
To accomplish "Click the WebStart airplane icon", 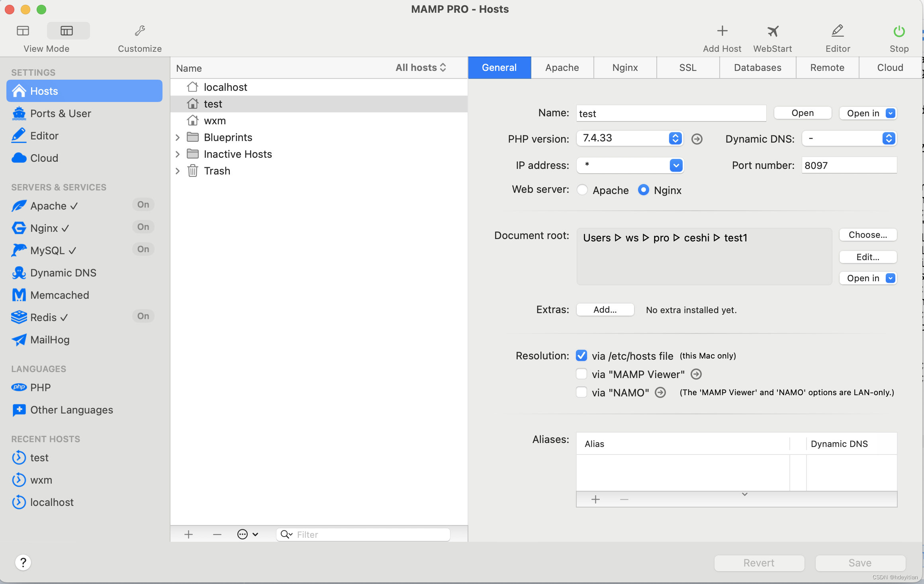I will [772, 31].
